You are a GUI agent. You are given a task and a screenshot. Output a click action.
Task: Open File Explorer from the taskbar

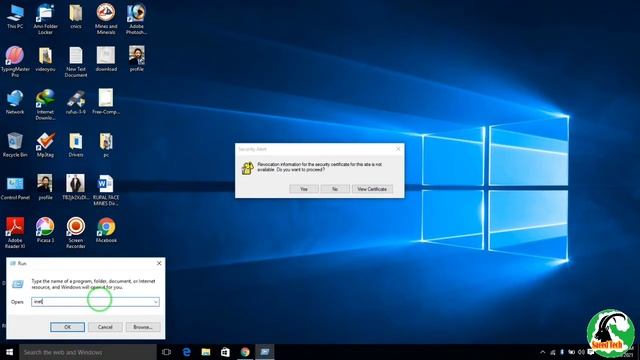(x=206, y=352)
